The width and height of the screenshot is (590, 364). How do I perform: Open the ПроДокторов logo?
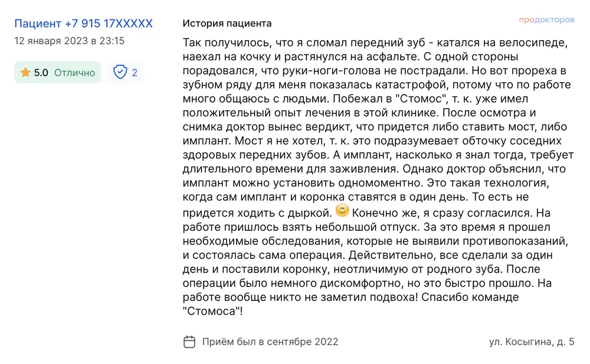546,20
